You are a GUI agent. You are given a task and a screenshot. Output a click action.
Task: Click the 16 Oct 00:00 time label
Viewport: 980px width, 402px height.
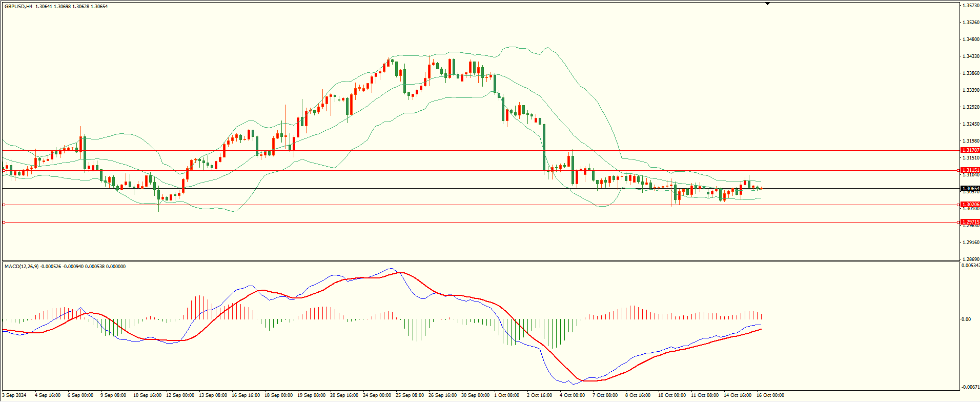click(x=770, y=395)
